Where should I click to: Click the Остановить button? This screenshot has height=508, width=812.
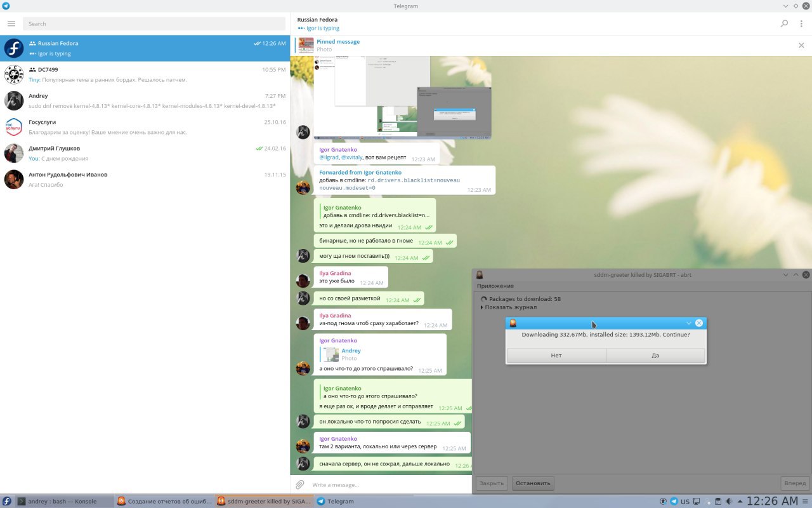(x=533, y=483)
